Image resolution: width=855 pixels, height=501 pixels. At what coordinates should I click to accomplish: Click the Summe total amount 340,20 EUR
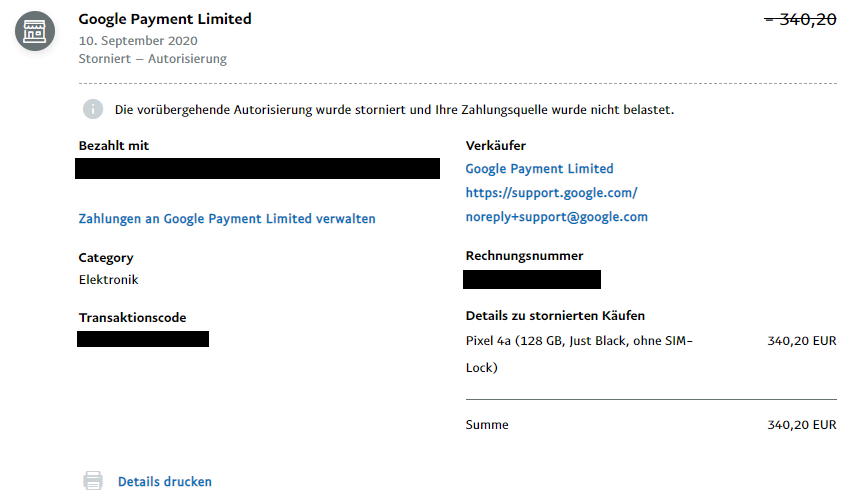click(x=802, y=425)
